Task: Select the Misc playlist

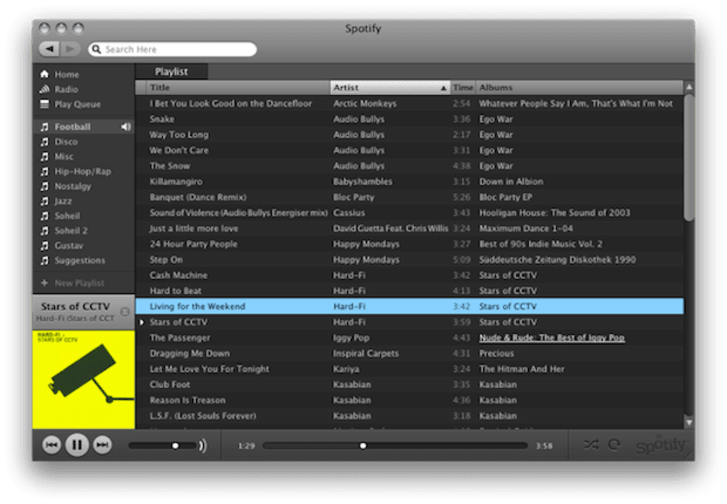Action: tap(83, 156)
